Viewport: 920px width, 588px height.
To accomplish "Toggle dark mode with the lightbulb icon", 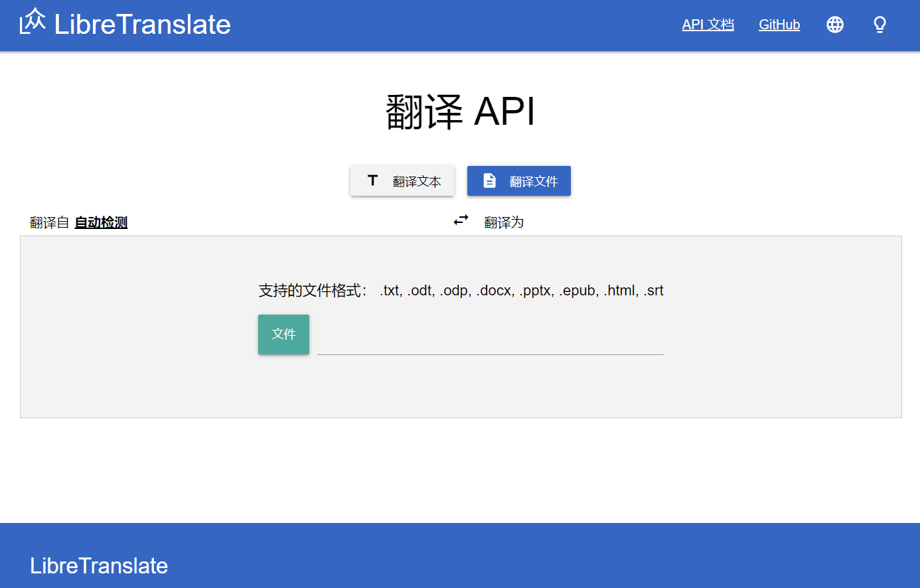I will (880, 25).
